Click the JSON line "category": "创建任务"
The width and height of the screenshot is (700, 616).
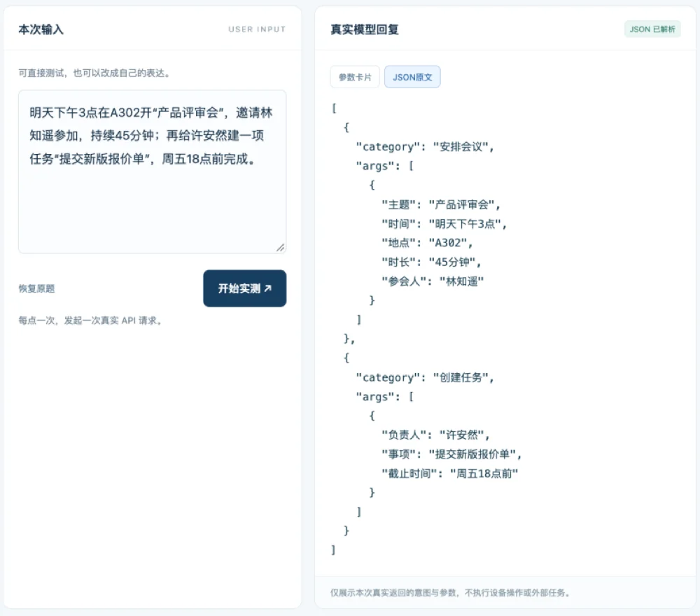coord(425,377)
